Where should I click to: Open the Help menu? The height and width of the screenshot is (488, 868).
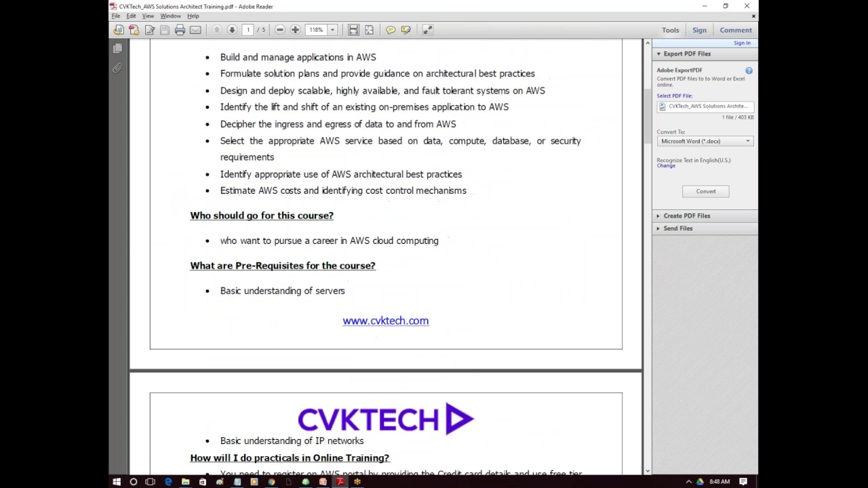(x=193, y=16)
